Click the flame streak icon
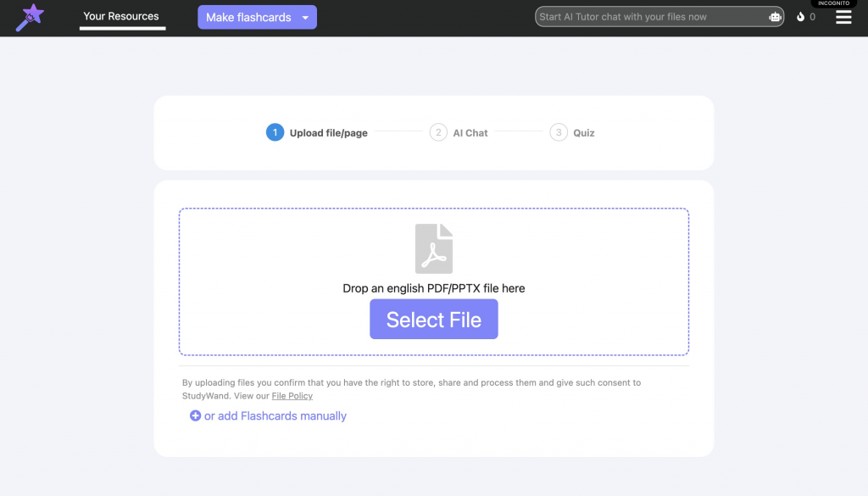Screen dimensions: 868x496 [x=800, y=17]
